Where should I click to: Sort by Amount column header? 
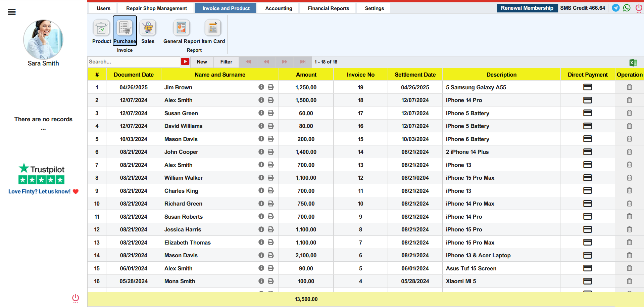coord(306,75)
